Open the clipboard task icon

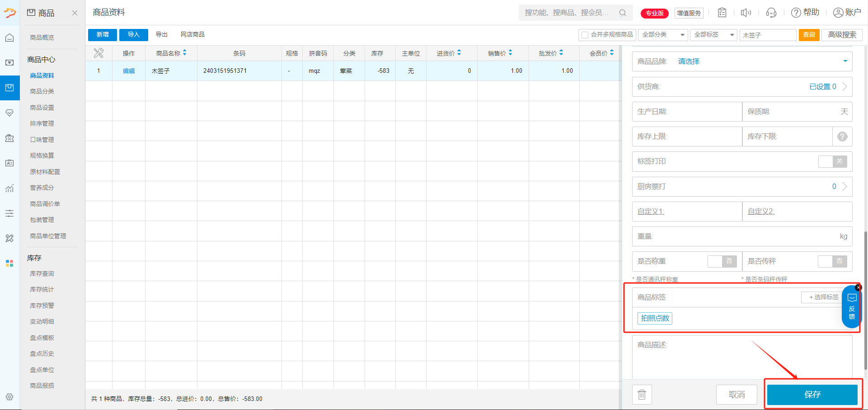tap(722, 13)
